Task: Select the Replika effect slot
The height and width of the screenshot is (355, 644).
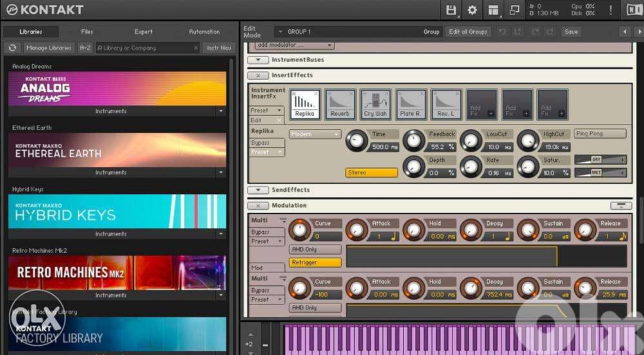Action: (x=305, y=105)
